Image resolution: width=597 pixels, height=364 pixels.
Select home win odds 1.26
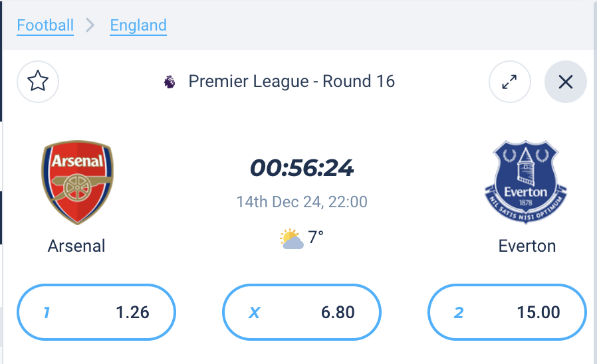(x=96, y=312)
